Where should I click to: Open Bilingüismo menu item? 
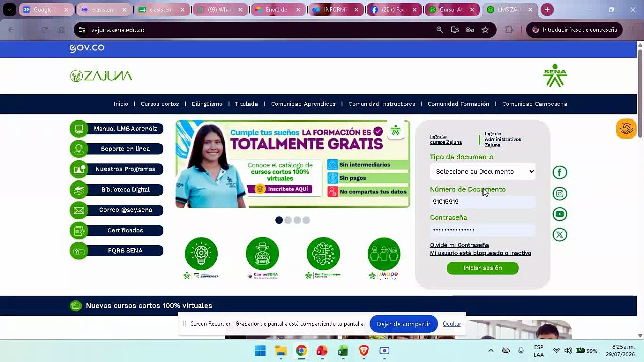point(207,104)
